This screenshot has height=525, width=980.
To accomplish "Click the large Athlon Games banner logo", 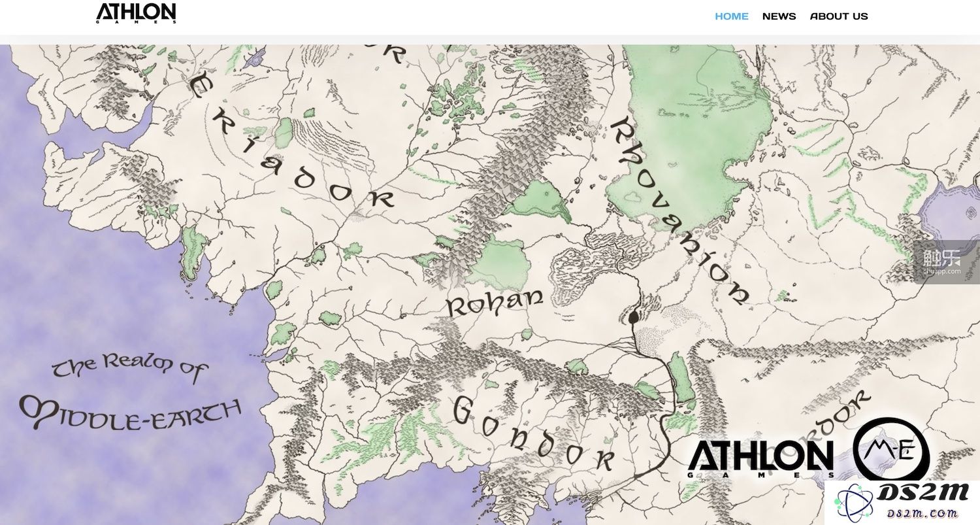I will pos(761,459).
